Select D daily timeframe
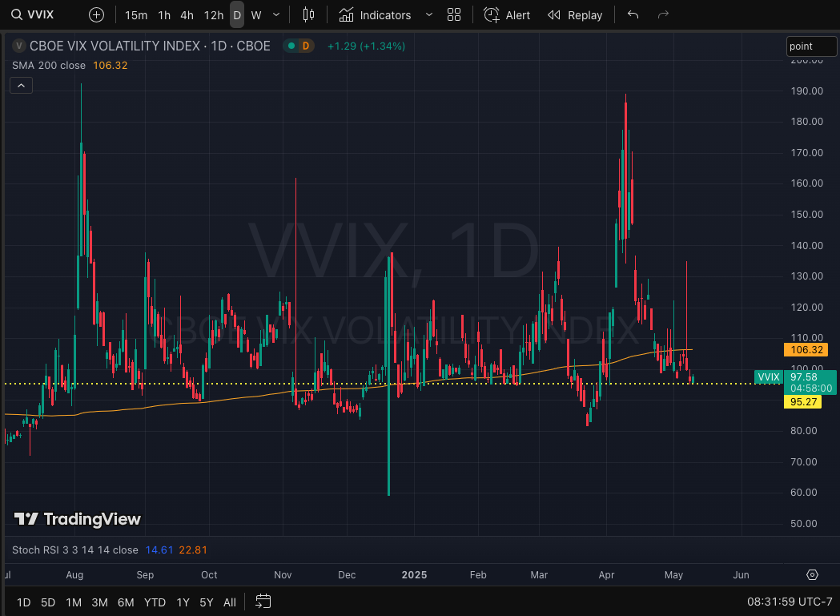The width and height of the screenshot is (840, 616). (237, 15)
